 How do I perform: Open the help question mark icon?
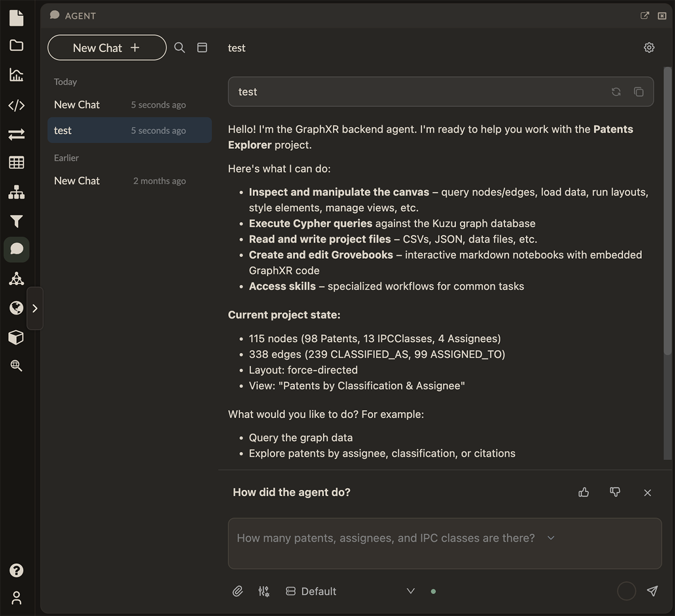pyautogui.click(x=16, y=571)
